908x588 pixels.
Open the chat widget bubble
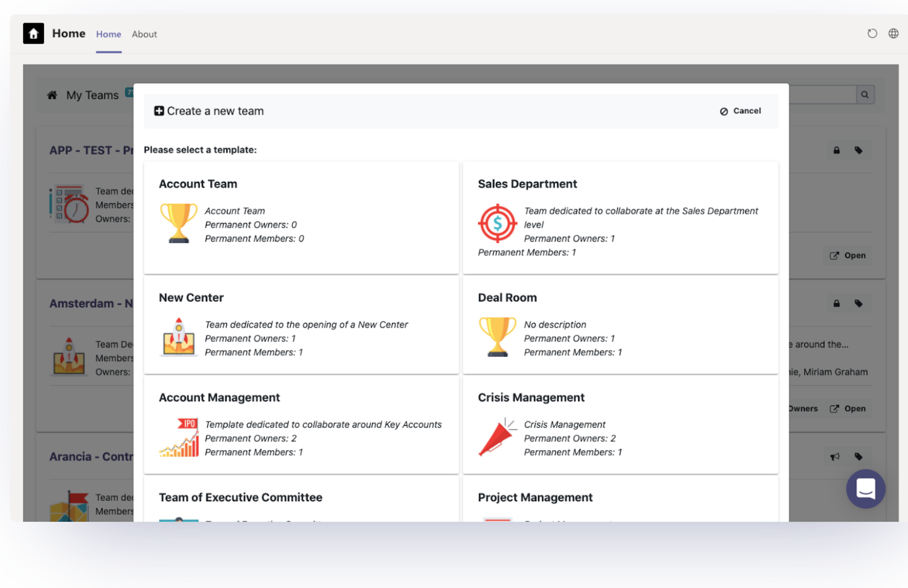tap(865, 489)
